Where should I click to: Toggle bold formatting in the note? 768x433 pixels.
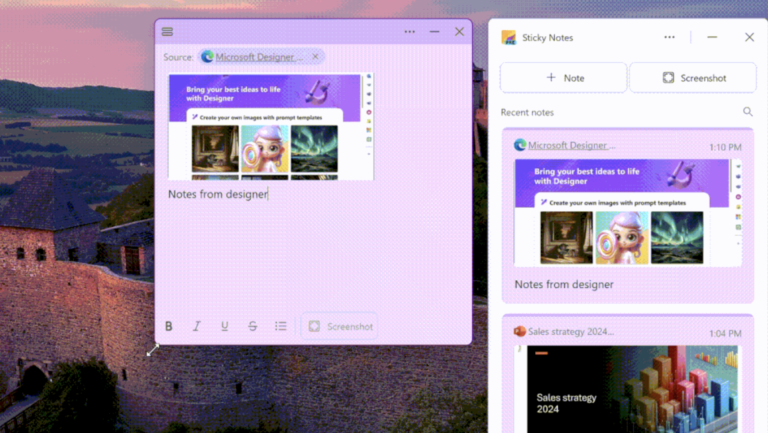pos(169,326)
